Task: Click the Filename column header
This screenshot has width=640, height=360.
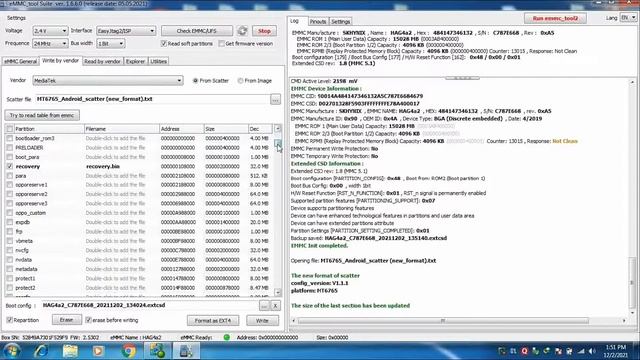Action: coord(122,129)
